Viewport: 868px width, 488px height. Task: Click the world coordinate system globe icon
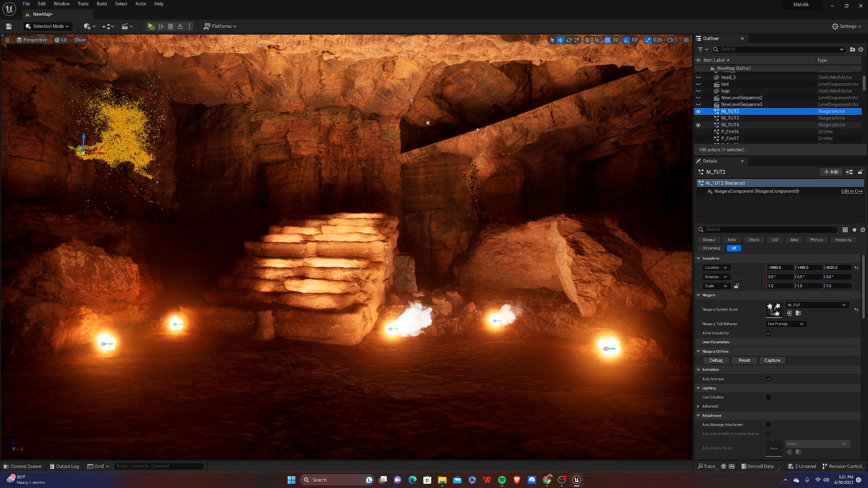click(x=587, y=40)
